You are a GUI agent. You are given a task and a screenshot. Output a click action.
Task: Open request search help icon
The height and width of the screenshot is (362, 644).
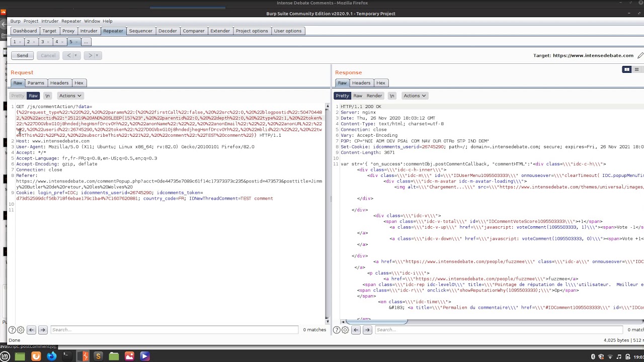12,330
